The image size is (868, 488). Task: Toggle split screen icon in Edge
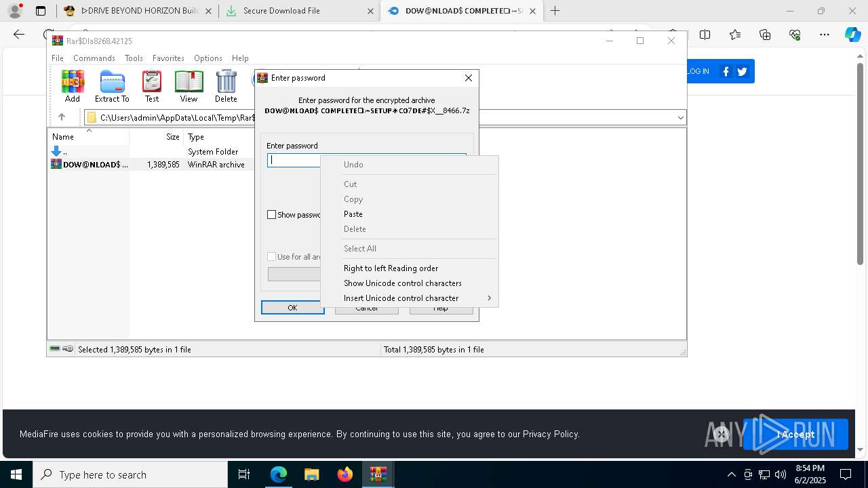pos(705,35)
